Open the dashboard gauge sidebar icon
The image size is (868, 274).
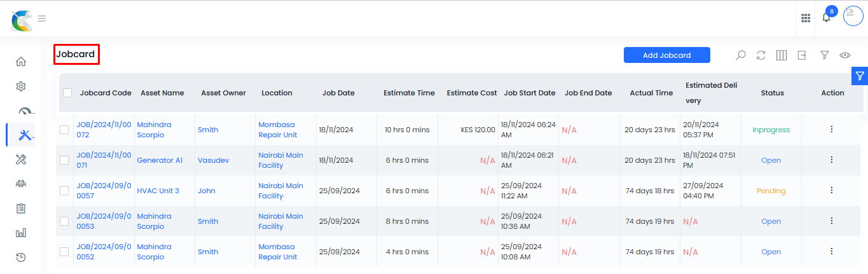pyautogui.click(x=25, y=111)
